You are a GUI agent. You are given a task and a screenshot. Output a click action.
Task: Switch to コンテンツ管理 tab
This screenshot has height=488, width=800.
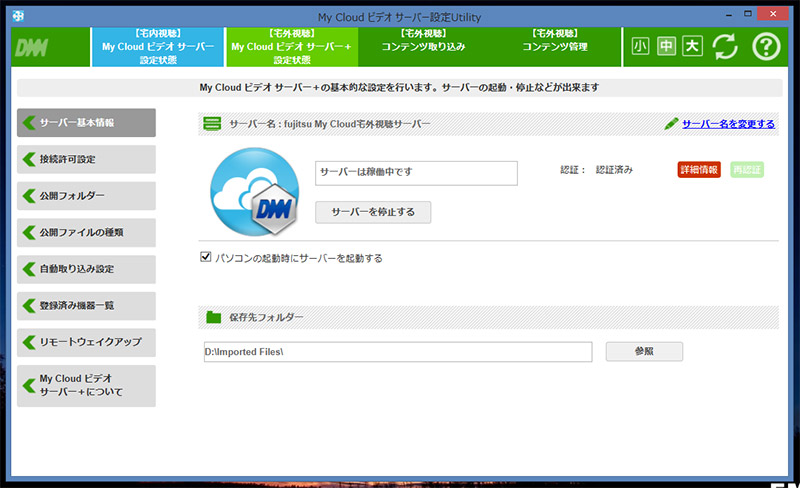[555, 47]
